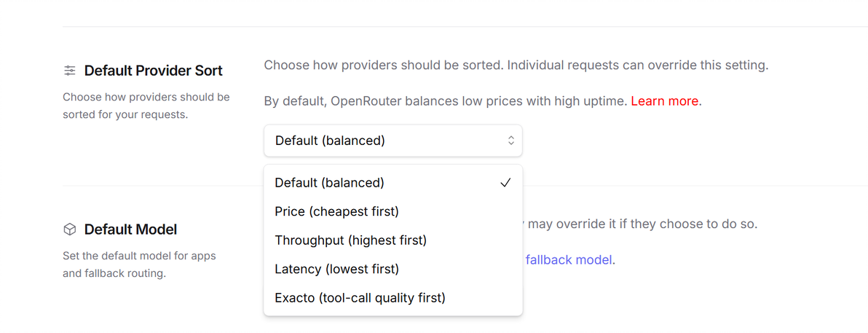Image resolution: width=868 pixels, height=333 pixels.
Task: Click the Default Model heading
Action: click(130, 230)
